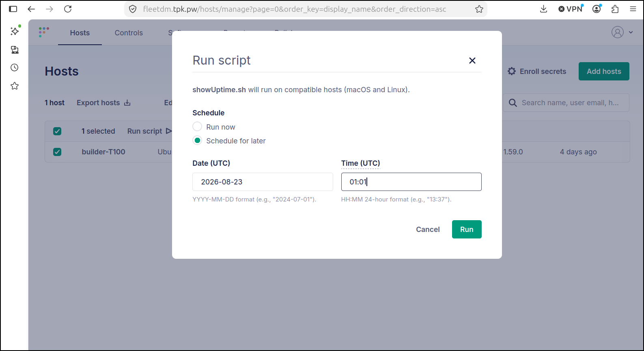Click the showUptime.sh script name
The height and width of the screenshot is (351, 644).
(219, 90)
